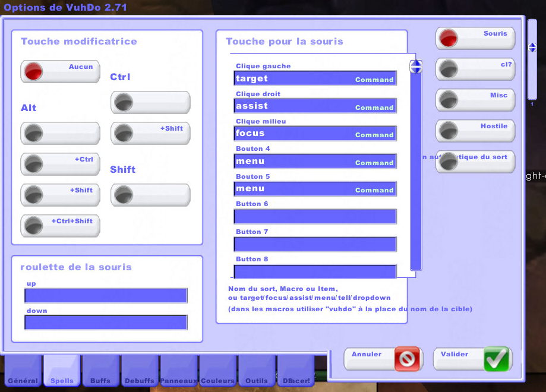Screen dimensions: 546x392
Task: Select the unlabeled radio button under Alt heading
Action: [x=60, y=133]
